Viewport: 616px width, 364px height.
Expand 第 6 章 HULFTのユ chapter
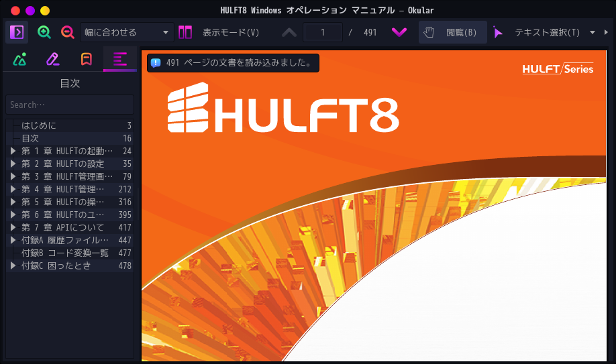pos(13,215)
